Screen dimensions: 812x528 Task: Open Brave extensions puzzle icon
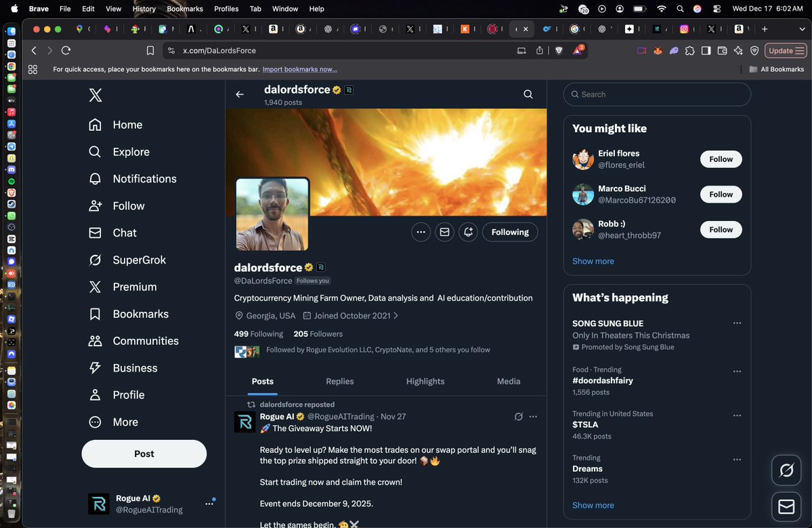690,50
